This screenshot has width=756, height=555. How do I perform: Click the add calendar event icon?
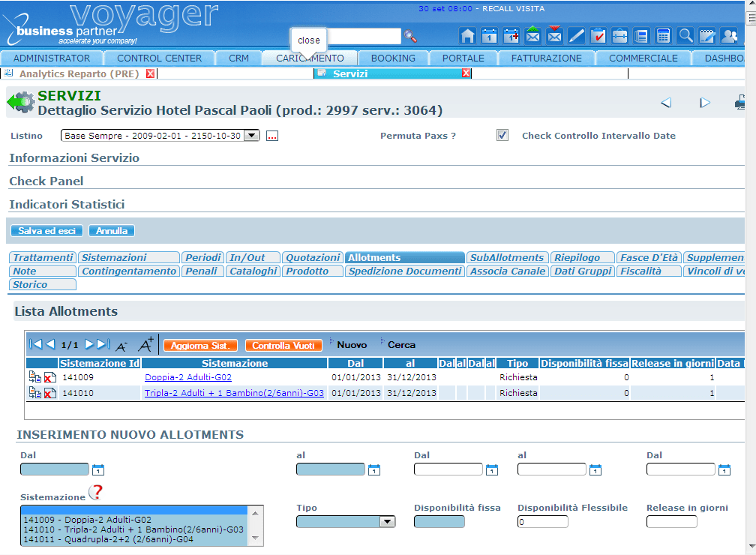click(511, 36)
